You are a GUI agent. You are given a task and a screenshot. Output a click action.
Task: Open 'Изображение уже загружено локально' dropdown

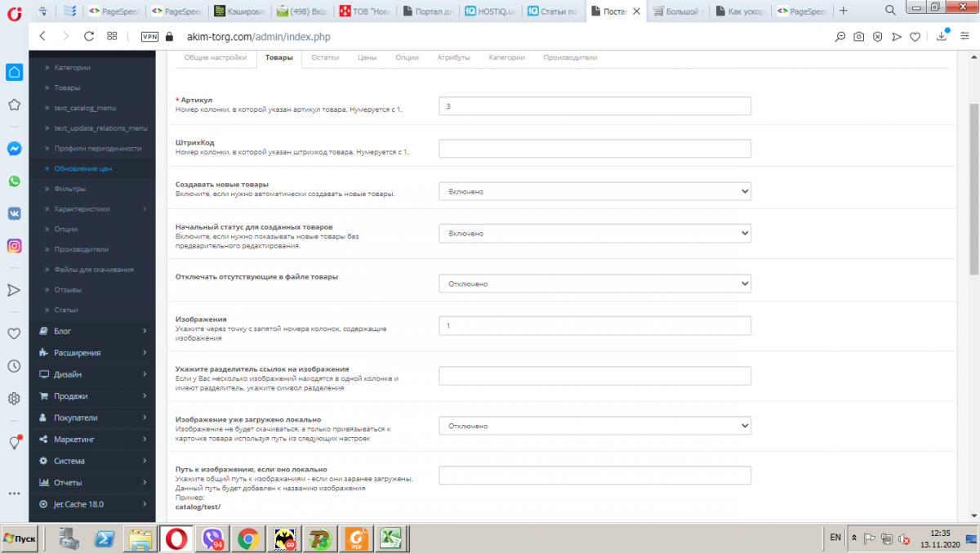[595, 426]
